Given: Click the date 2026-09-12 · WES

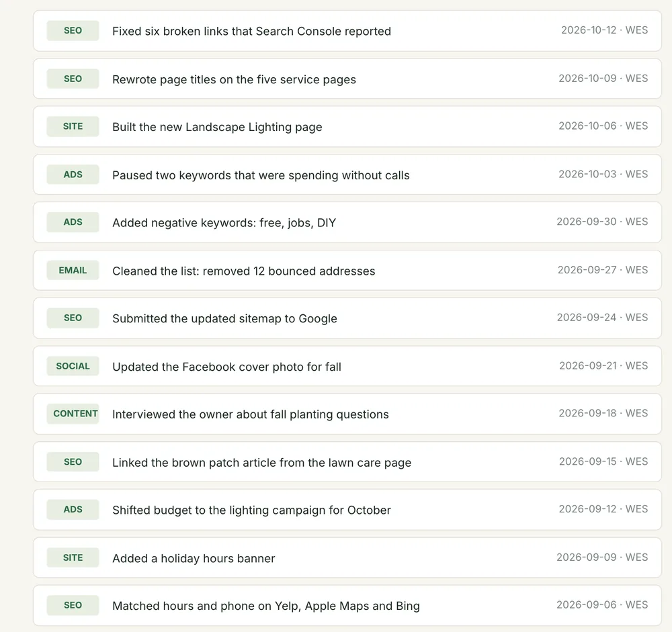Looking at the screenshot, I should (603, 509).
